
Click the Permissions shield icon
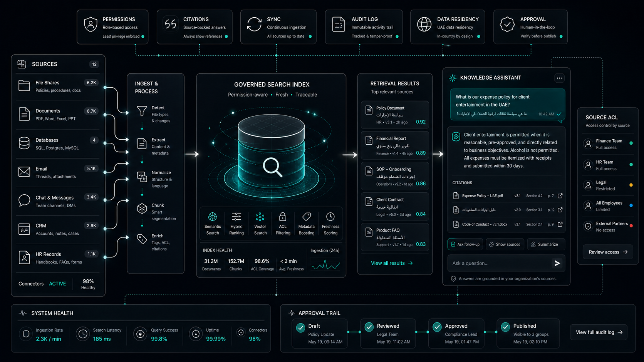(91, 24)
